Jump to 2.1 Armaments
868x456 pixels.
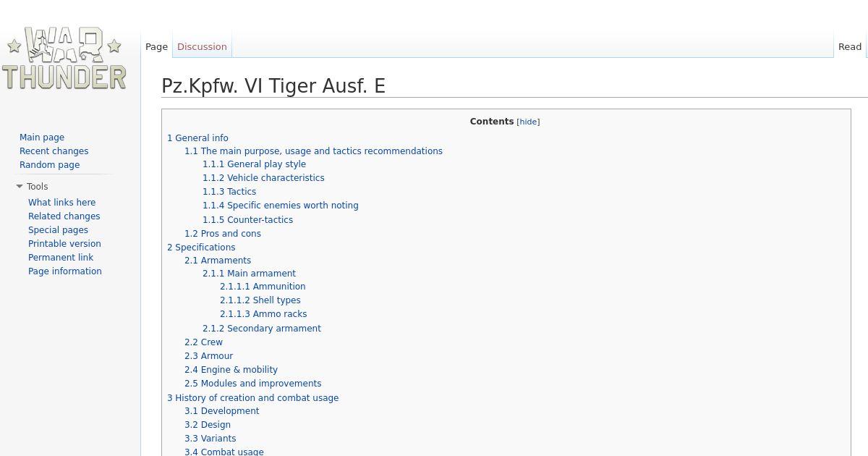click(x=218, y=261)
